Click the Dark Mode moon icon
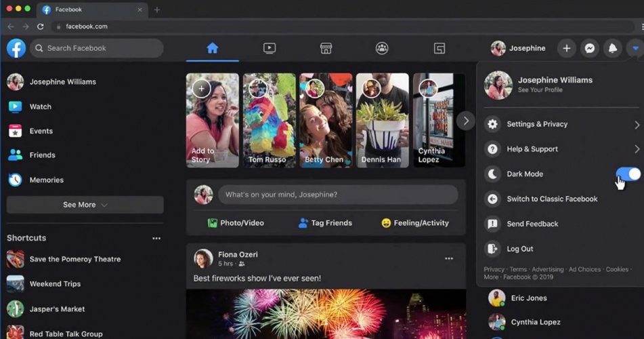 click(x=492, y=174)
